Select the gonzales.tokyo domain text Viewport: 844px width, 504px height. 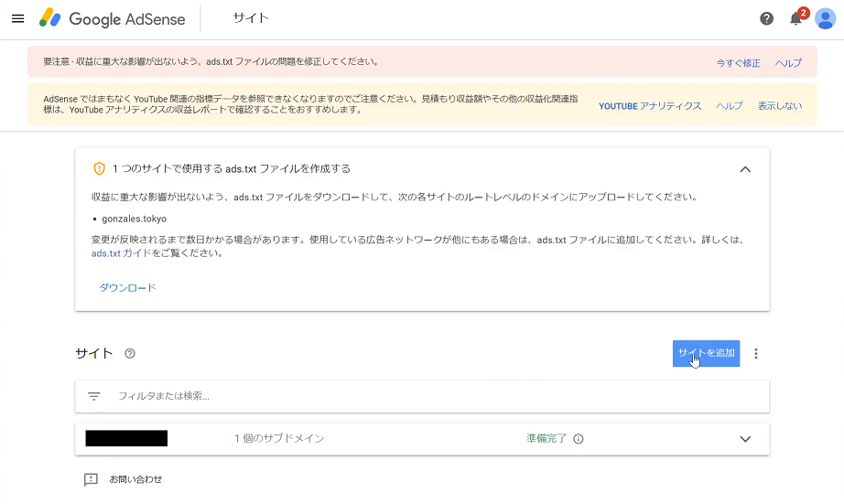(x=134, y=219)
